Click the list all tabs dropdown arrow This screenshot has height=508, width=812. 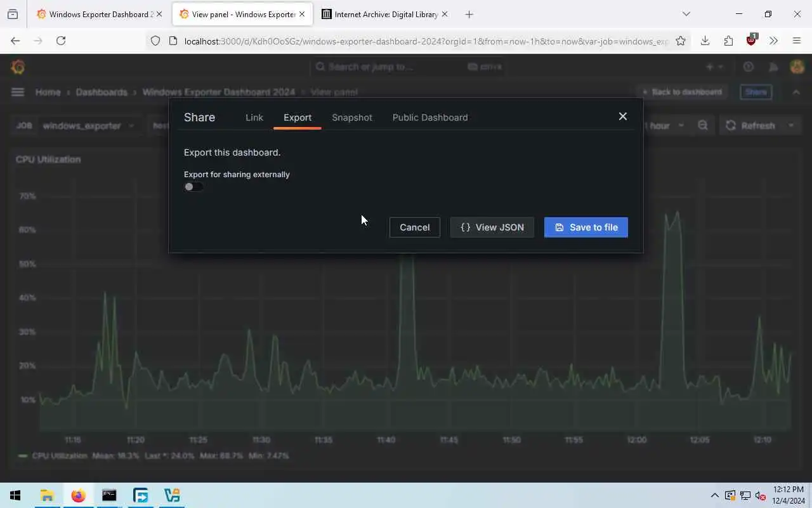pos(686,14)
